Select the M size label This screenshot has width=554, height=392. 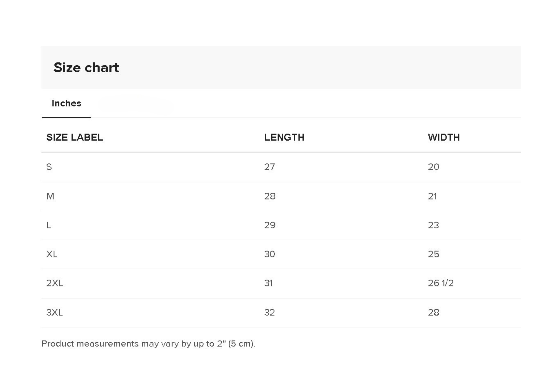point(50,196)
